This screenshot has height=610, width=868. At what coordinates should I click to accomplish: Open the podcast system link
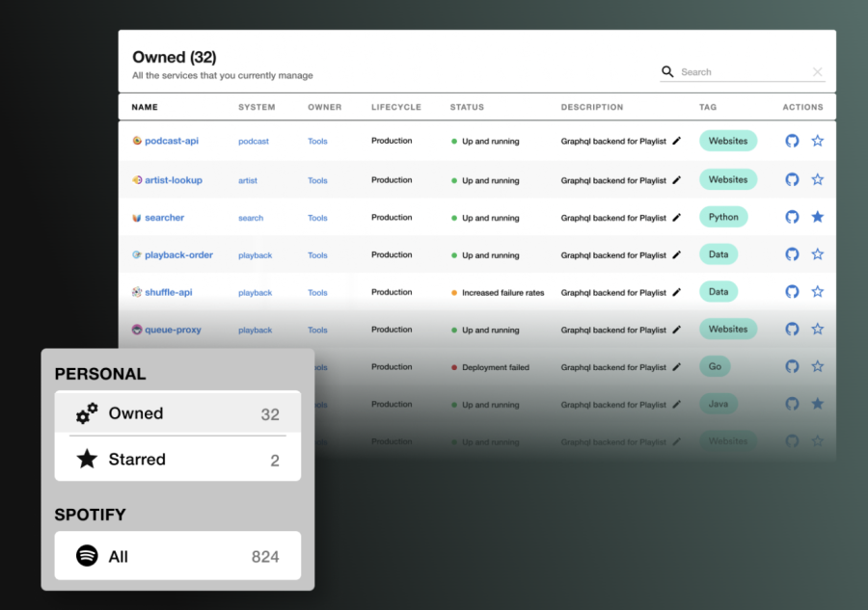(x=254, y=141)
